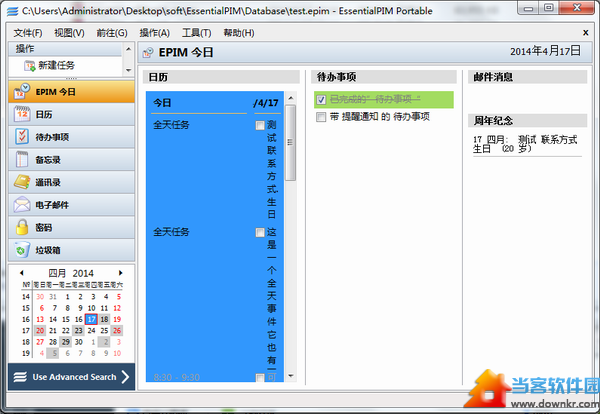Open the 操作(A) menu

[154, 33]
